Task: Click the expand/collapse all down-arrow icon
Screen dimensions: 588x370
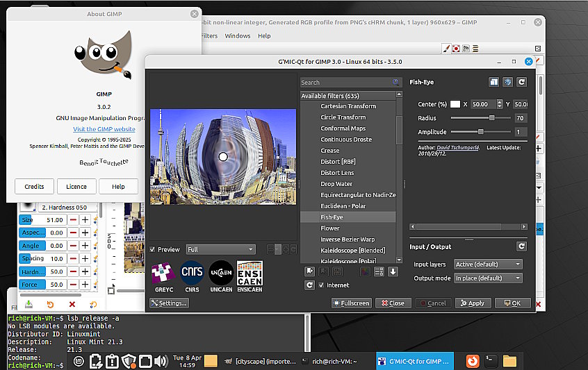Action: point(393,271)
